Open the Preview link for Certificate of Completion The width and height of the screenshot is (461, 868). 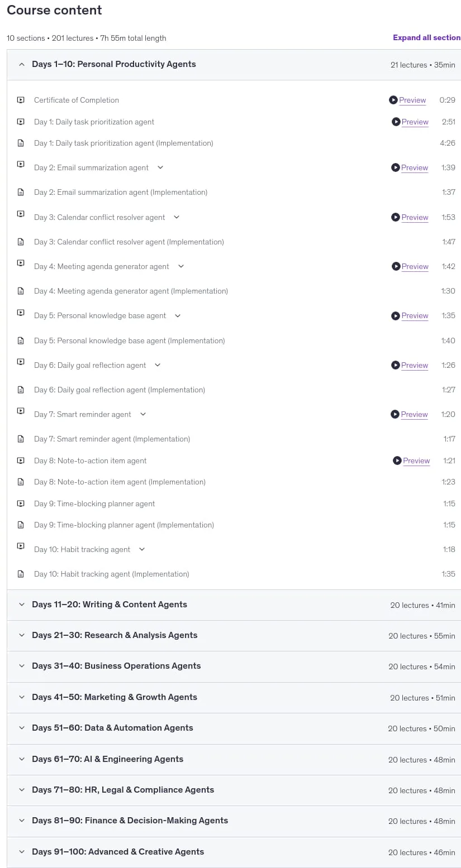point(412,100)
